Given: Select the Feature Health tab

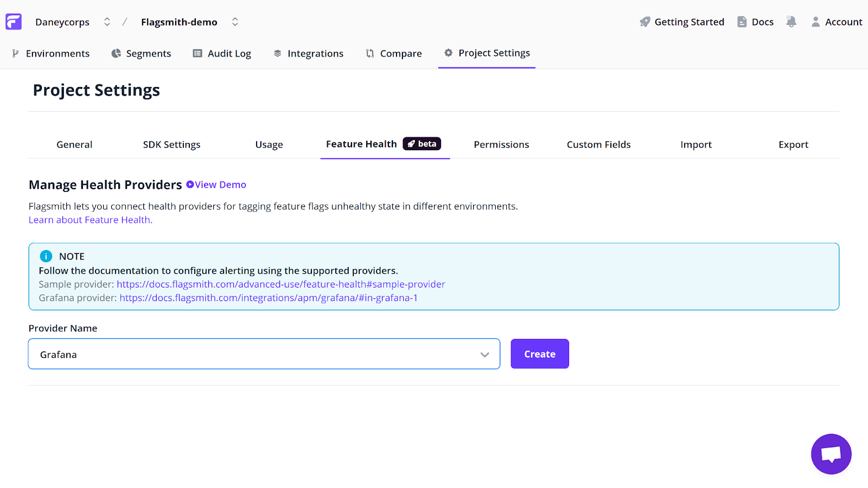Looking at the screenshot, I should pos(361,144).
